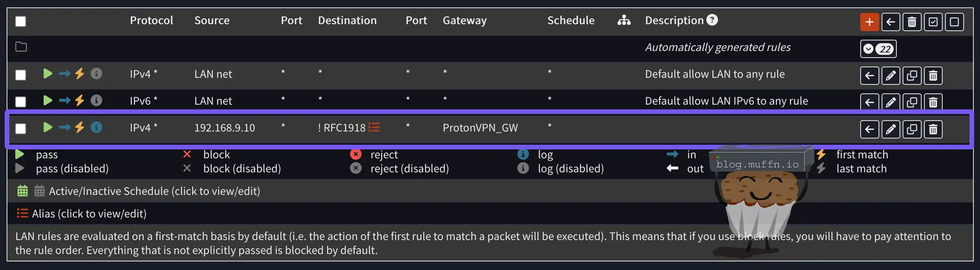The width and height of the screenshot is (980, 270).
Task: Click the deselect all rules header button
Action: pyautogui.click(x=954, y=22)
